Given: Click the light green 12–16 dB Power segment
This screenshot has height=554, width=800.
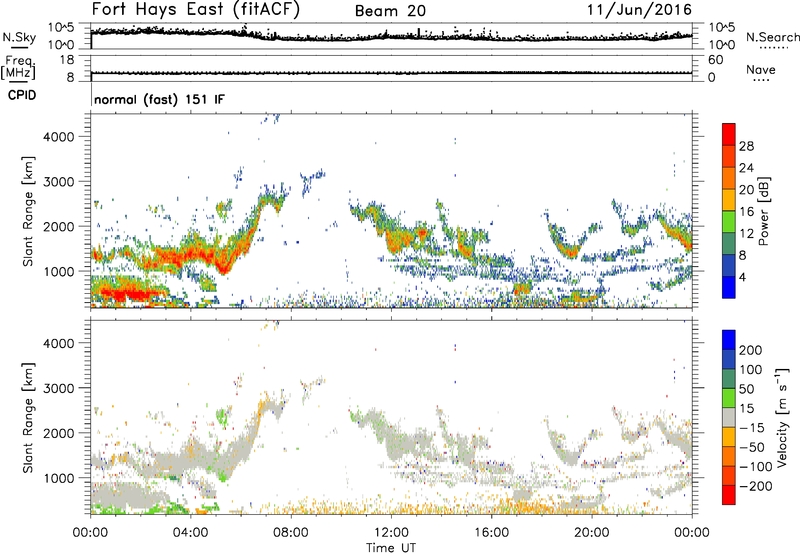Looking at the screenshot, I should click(x=729, y=221).
